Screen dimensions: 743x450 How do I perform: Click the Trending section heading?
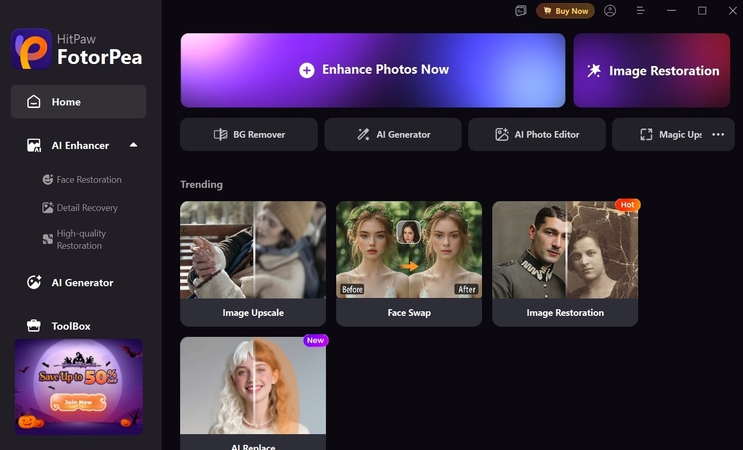(201, 184)
